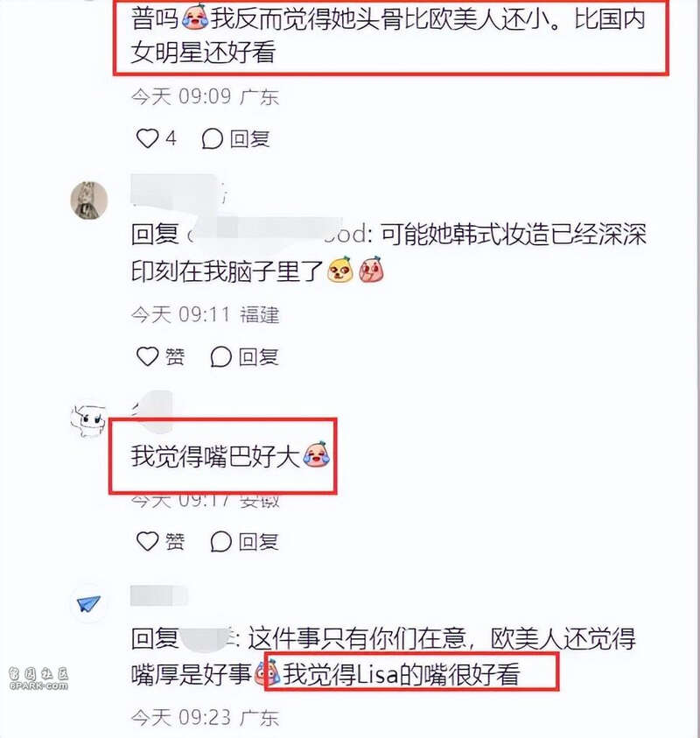Click the blurred username above the paper plane comment
700x738 pixels.
pyautogui.click(x=159, y=596)
